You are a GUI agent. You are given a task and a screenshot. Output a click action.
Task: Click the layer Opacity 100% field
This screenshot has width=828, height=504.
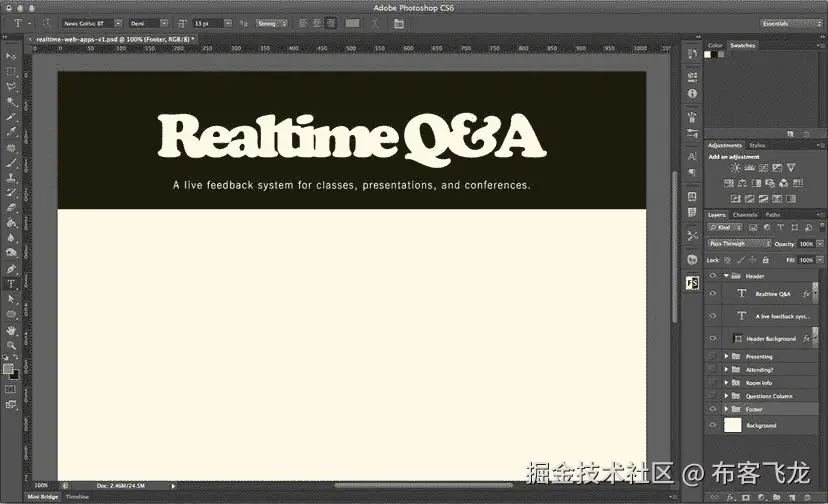tap(806, 244)
